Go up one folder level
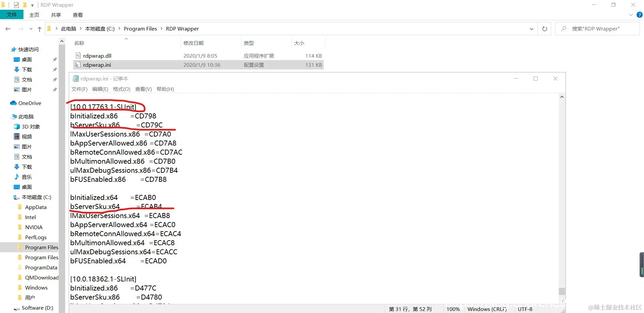This screenshot has height=313, width=644. (x=40, y=29)
